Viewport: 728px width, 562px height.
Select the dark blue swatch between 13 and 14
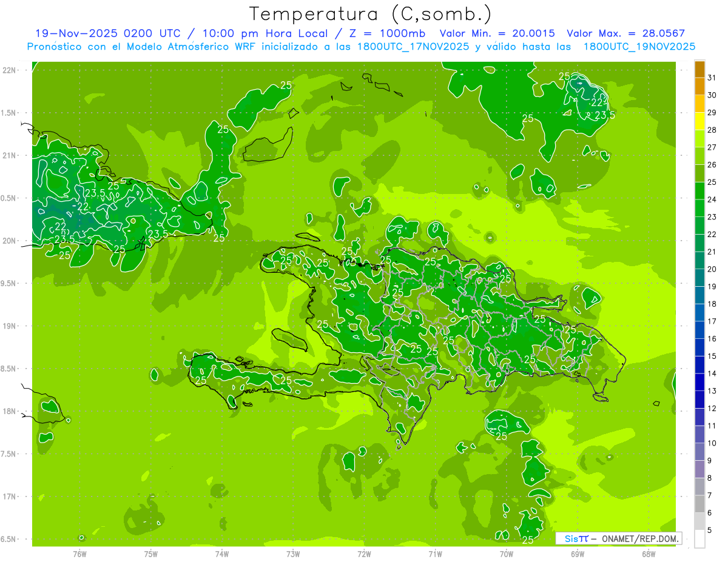point(699,383)
